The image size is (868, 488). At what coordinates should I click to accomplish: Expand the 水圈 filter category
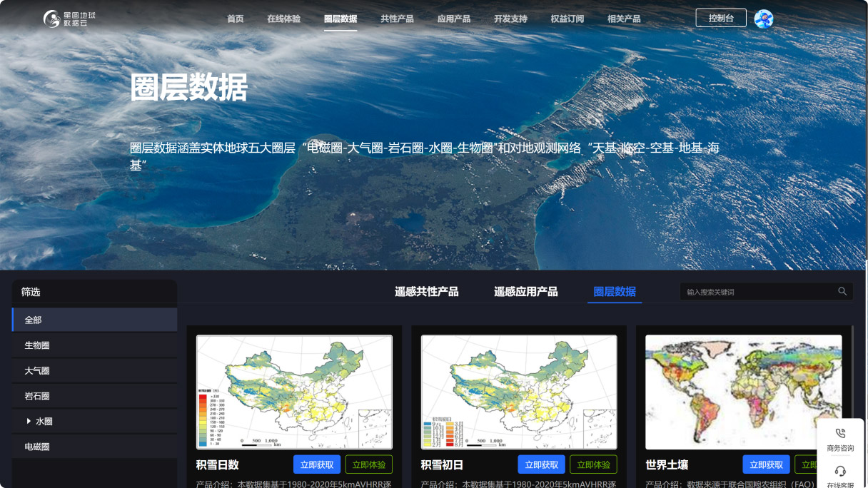29,422
